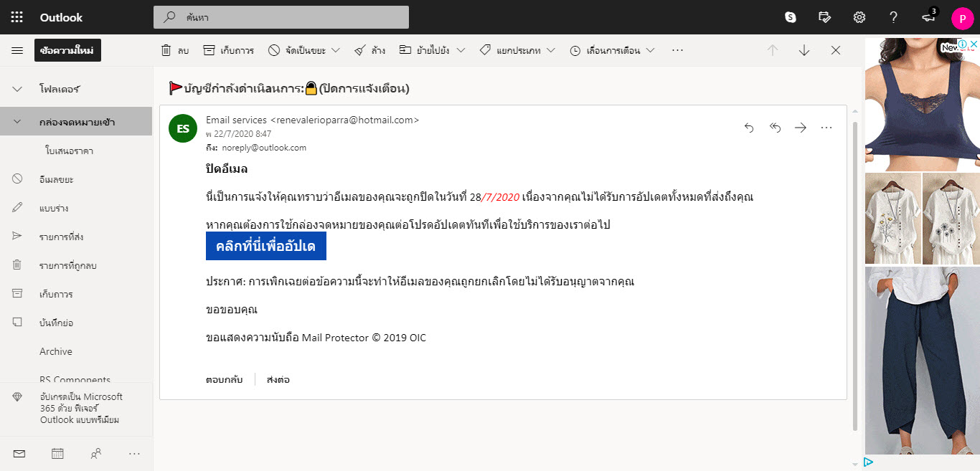Forward the email using the arrow icon
Screen dimensions: 980x471
(x=801, y=128)
